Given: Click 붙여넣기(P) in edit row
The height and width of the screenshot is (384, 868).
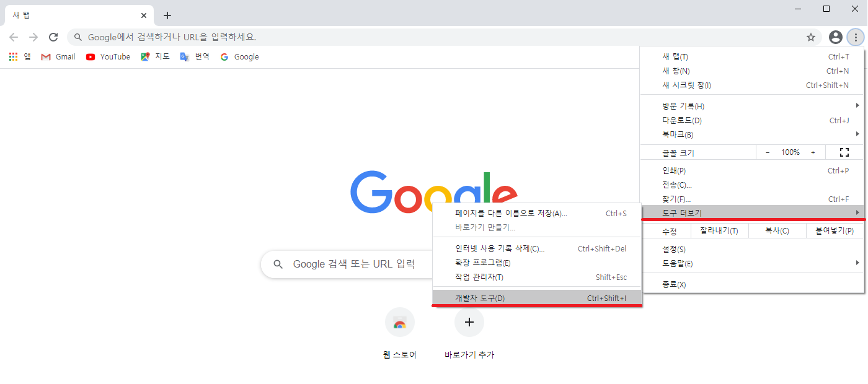Looking at the screenshot, I should click(835, 232).
